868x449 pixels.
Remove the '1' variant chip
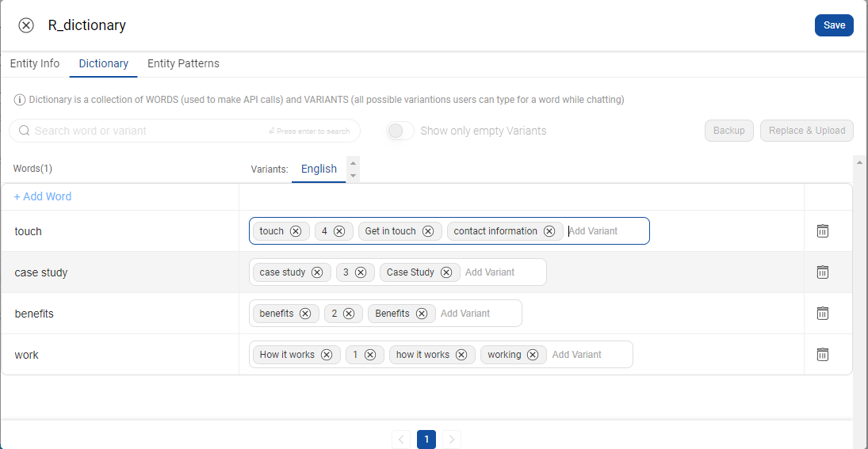point(370,355)
